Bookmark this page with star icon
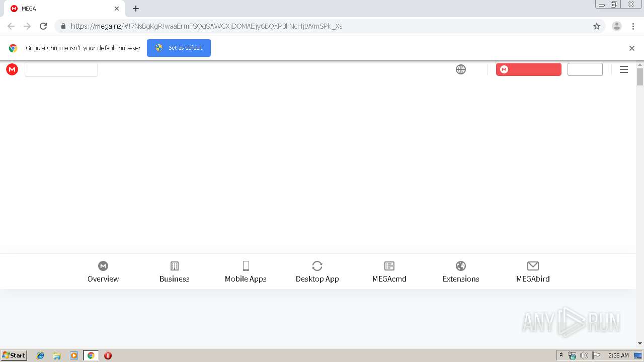 pyautogui.click(x=597, y=26)
